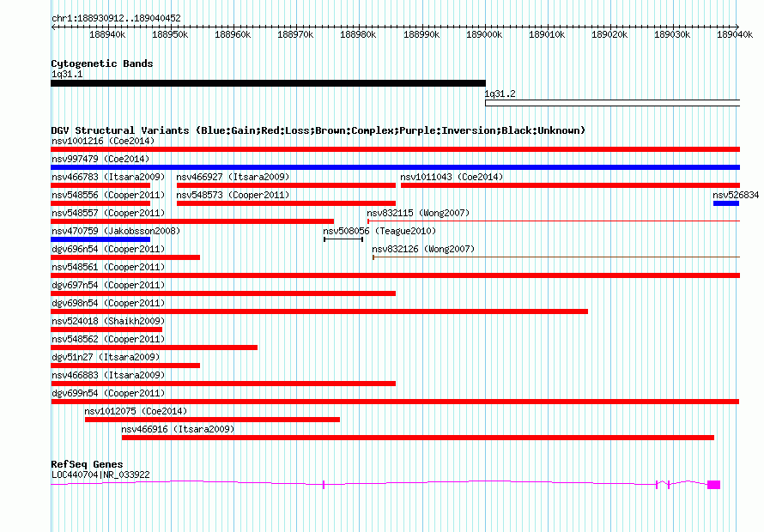The height and width of the screenshot is (532, 764).
Task: Click the nsv997479 (Coe2014) label
Action: click(x=100, y=159)
